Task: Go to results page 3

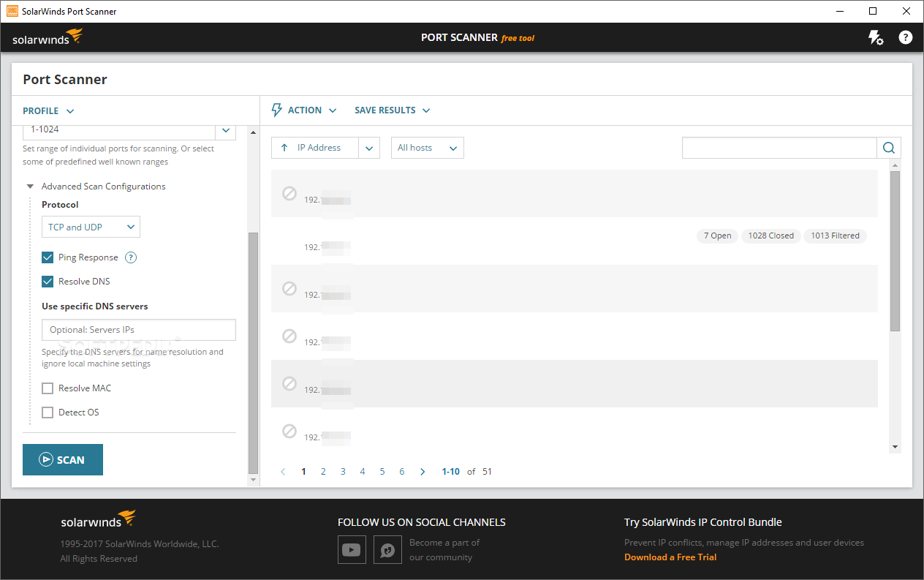Action: point(343,472)
